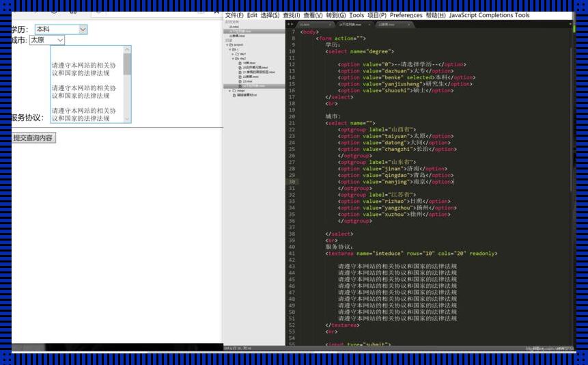Viewport: 588px width, 365px height.
Task: Open JavaScript Completions Tools menu
Action: pyautogui.click(x=490, y=15)
